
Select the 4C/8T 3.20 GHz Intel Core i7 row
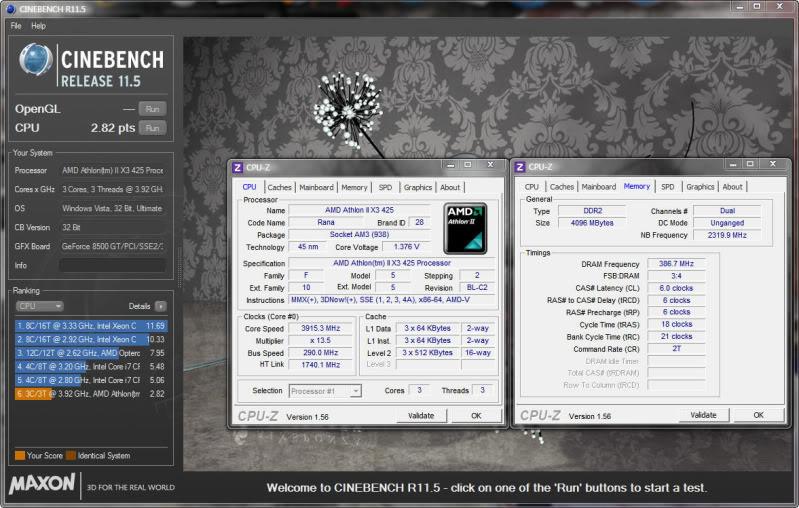click(x=91, y=366)
